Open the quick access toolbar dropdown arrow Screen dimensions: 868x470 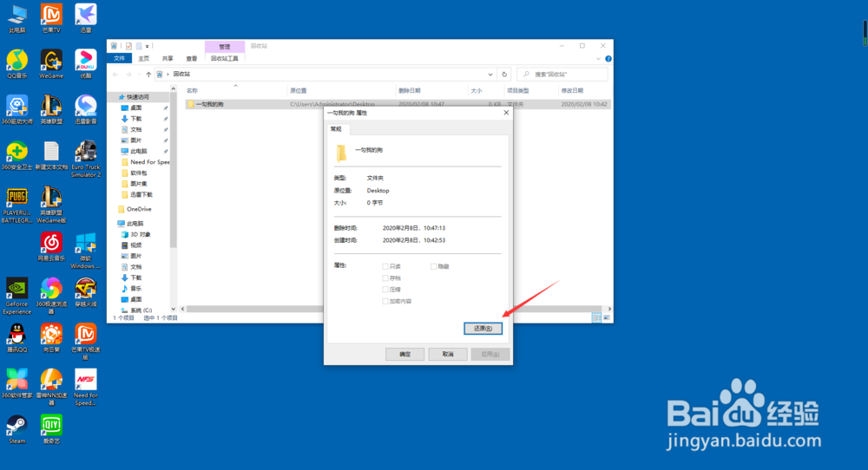148,47
